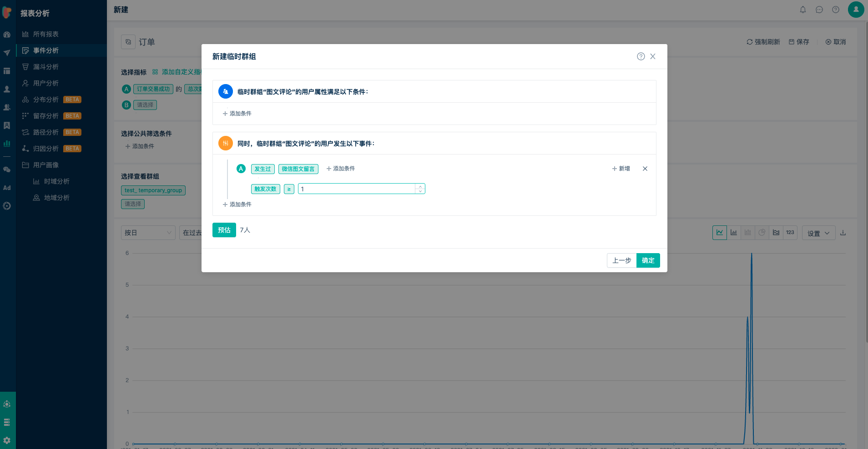
Task: Download the chart data
Action: (x=843, y=233)
